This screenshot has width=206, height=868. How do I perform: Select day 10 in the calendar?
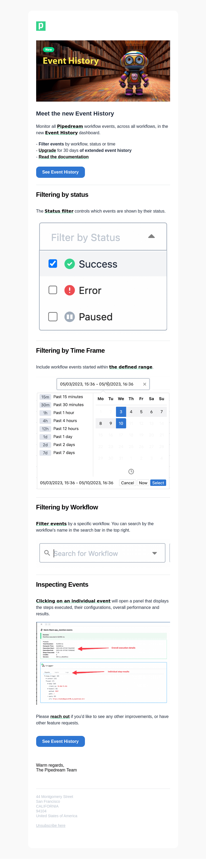121,424
